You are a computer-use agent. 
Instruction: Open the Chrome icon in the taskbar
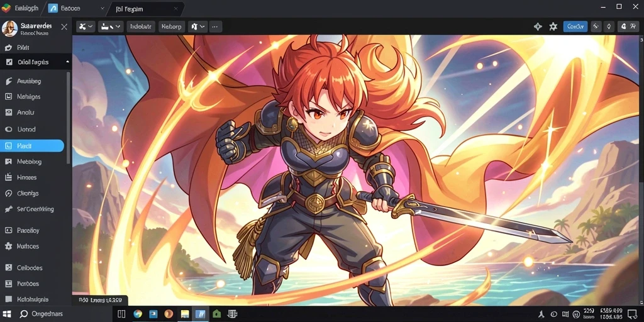tap(138, 314)
